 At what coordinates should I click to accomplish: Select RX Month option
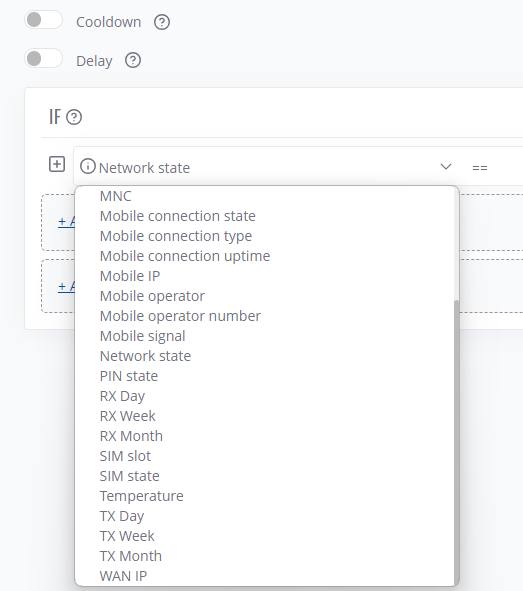point(131,436)
